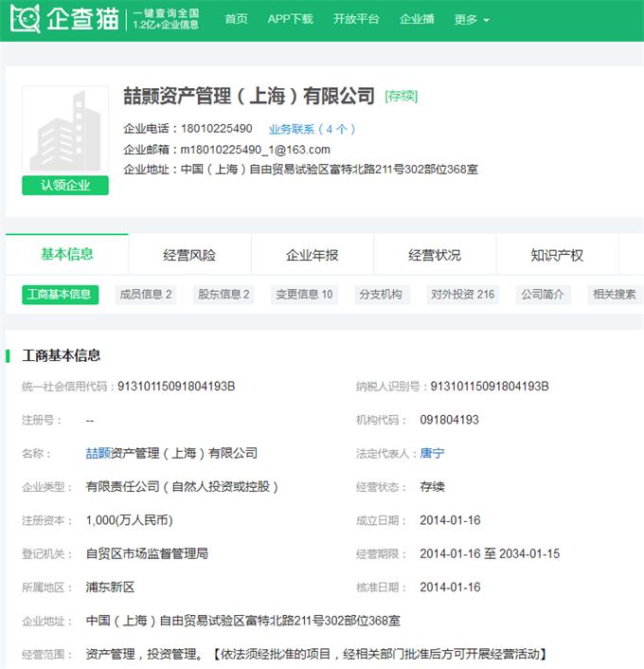Open the 企业年报 tab

pos(313,255)
